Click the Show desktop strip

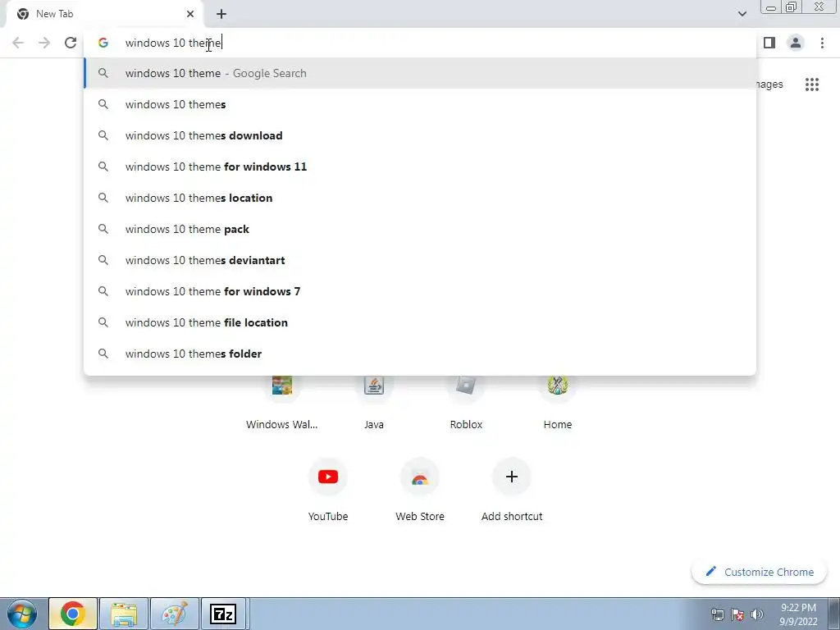(x=833, y=614)
